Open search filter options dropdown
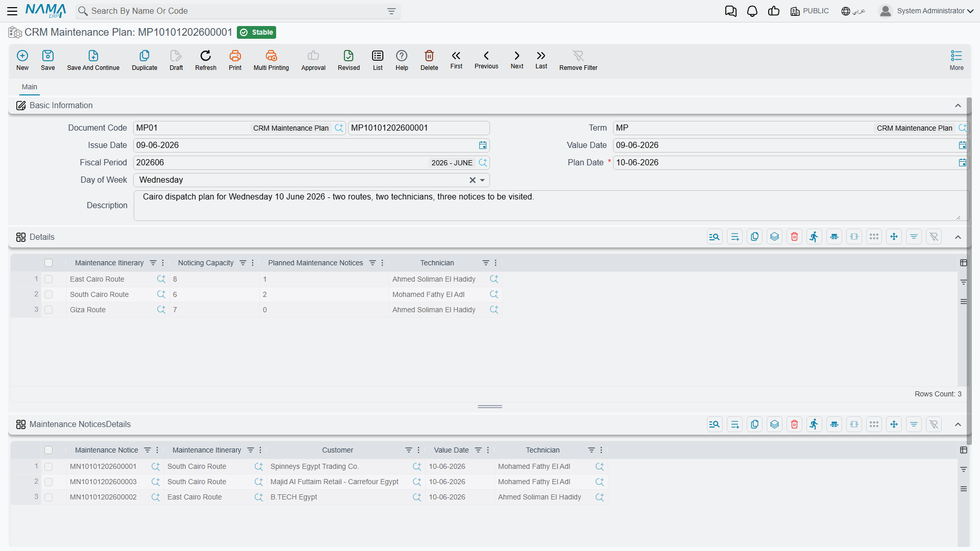 [391, 11]
